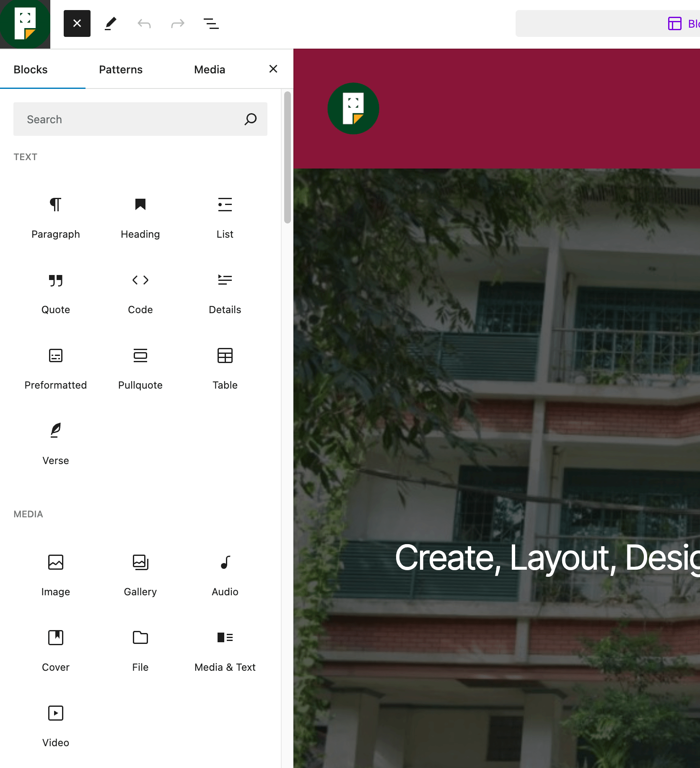The width and height of the screenshot is (700, 768).
Task: Undo the last change
Action: coord(144,23)
